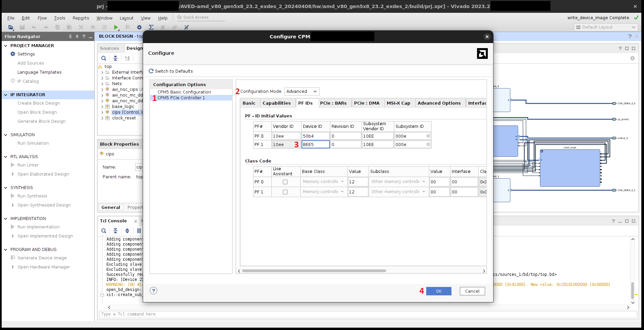The image size is (644, 330).
Task: Expand the cips tree item in Design panel
Action: (x=102, y=112)
